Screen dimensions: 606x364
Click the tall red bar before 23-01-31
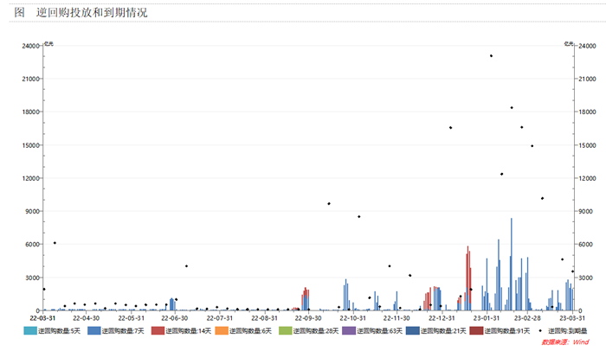click(468, 277)
